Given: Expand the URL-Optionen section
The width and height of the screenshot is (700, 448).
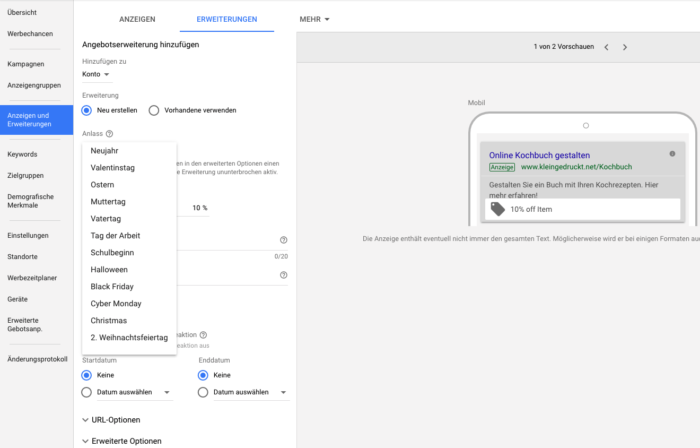Looking at the screenshot, I should tap(111, 420).
